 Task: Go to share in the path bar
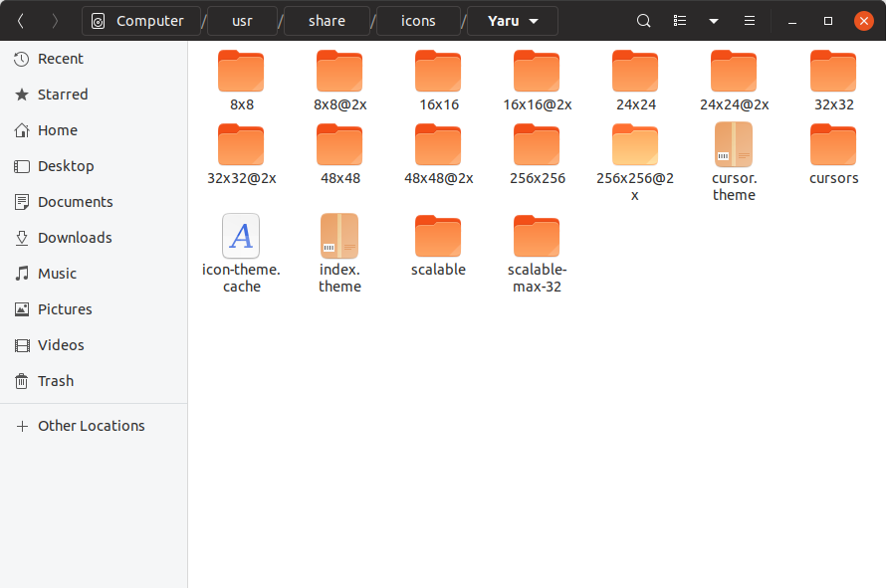327,21
